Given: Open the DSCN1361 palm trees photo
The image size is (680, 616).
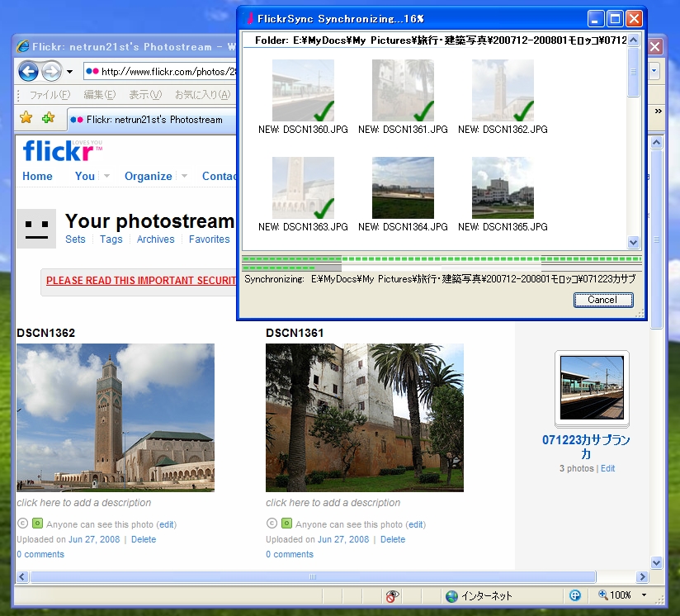Looking at the screenshot, I should click(x=365, y=418).
